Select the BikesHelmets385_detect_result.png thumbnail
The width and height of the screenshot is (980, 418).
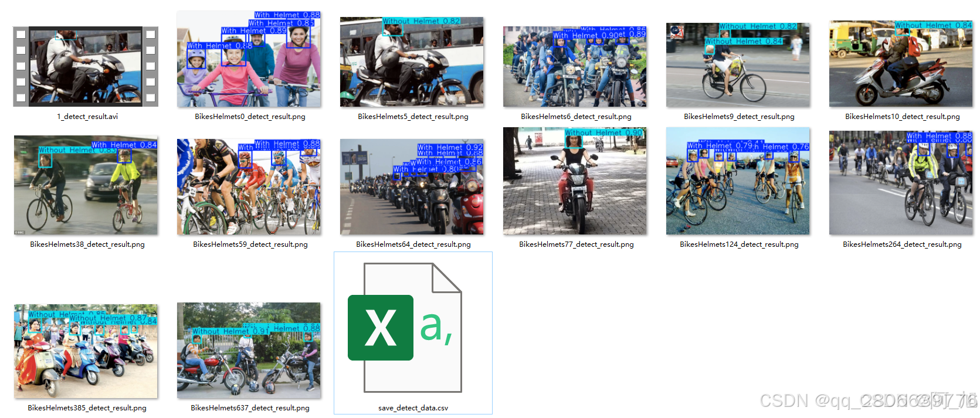(x=86, y=351)
